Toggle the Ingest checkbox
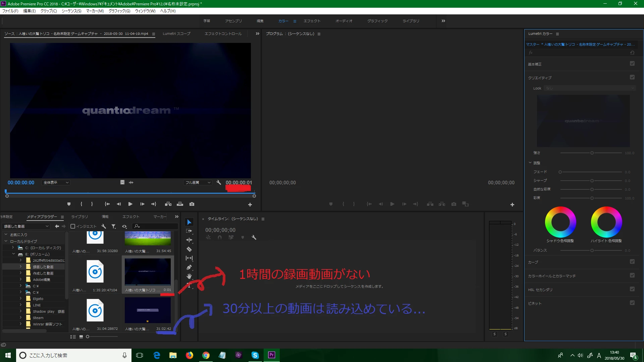Image resolution: width=644 pixels, height=362 pixels. point(73,226)
